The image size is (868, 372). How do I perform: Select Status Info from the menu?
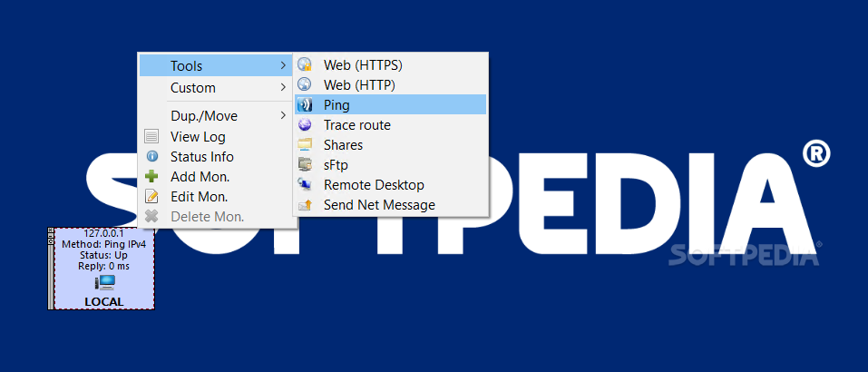pyautogui.click(x=218, y=157)
